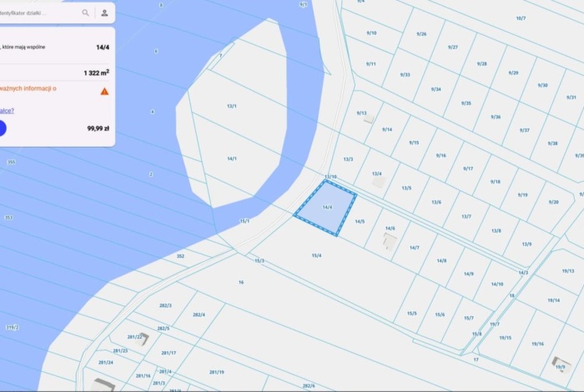The width and height of the screenshot is (584, 392).
Task: Click the blue round button in panel
Action: click(x=2, y=128)
